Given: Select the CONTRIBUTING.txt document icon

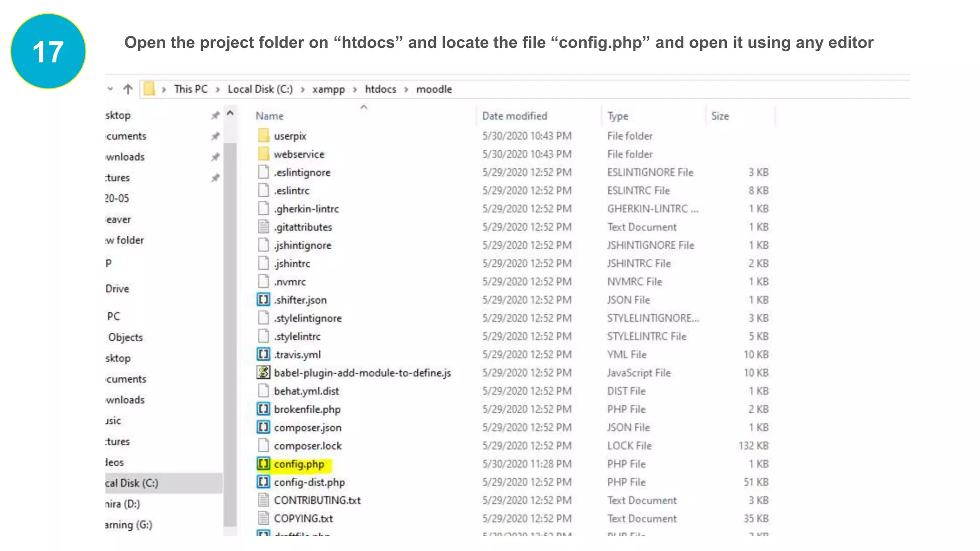Looking at the screenshot, I should click(263, 500).
